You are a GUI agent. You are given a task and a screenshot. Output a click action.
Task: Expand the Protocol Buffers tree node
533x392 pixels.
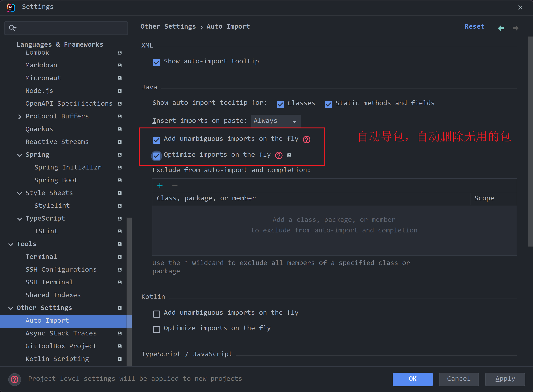pyautogui.click(x=19, y=116)
